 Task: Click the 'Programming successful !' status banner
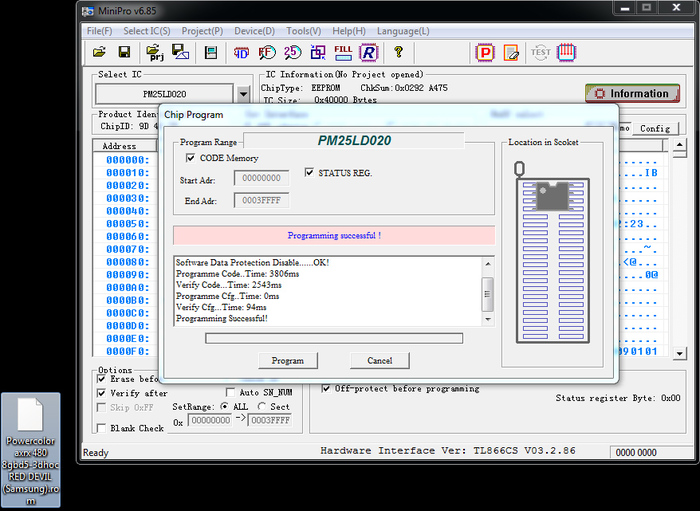(334, 236)
